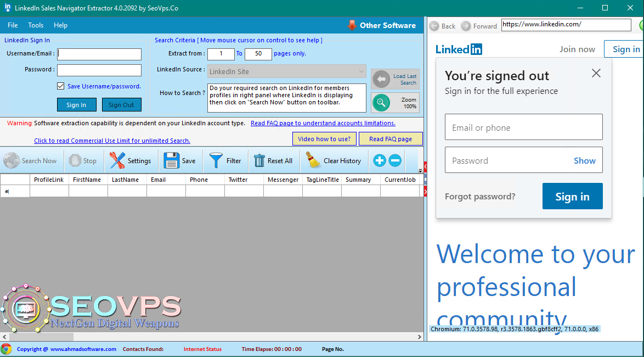
Task: Click Sign in button at LinkedIn header
Action: pos(624,49)
